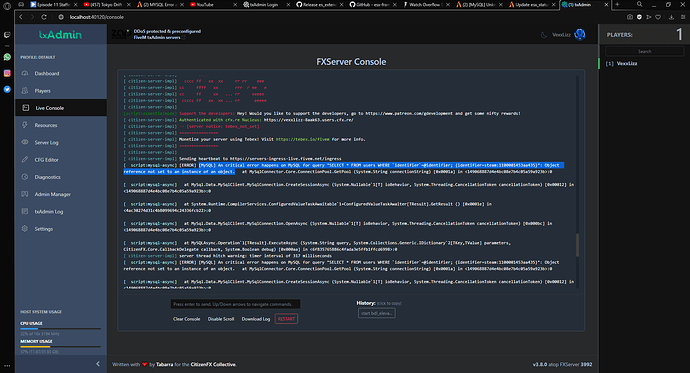Click the v3.8.0 version text

[540, 364]
